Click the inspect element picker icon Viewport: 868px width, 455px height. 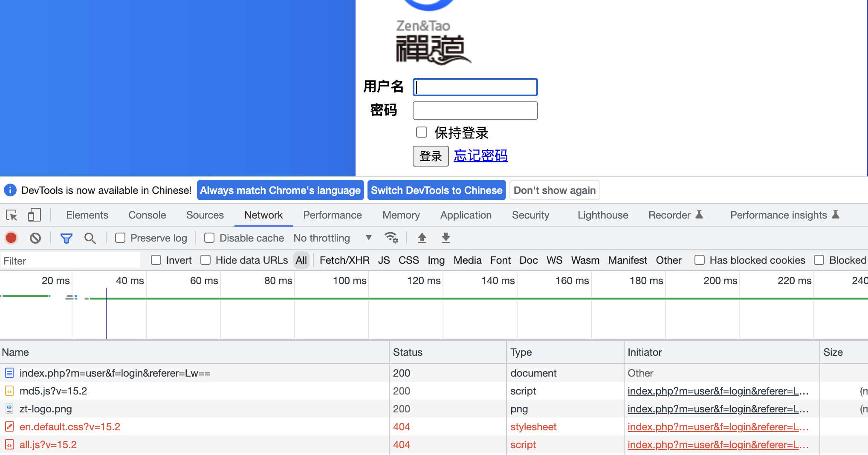(12, 215)
